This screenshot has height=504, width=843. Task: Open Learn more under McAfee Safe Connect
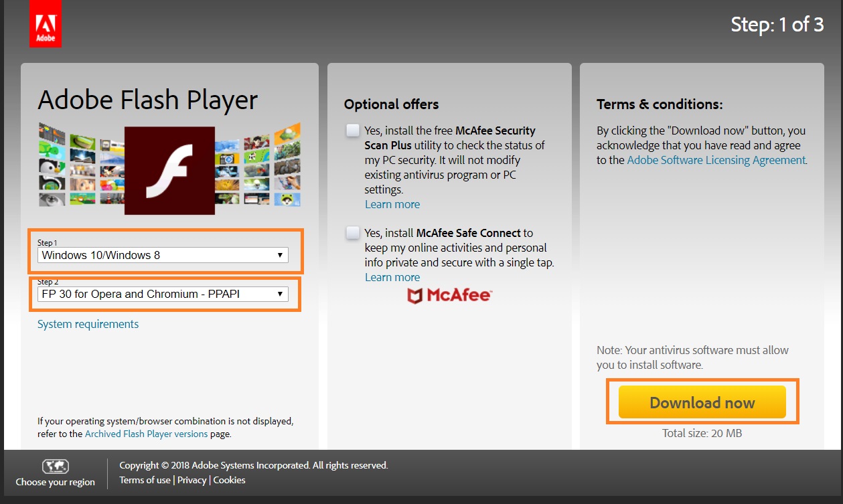point(392,277)
